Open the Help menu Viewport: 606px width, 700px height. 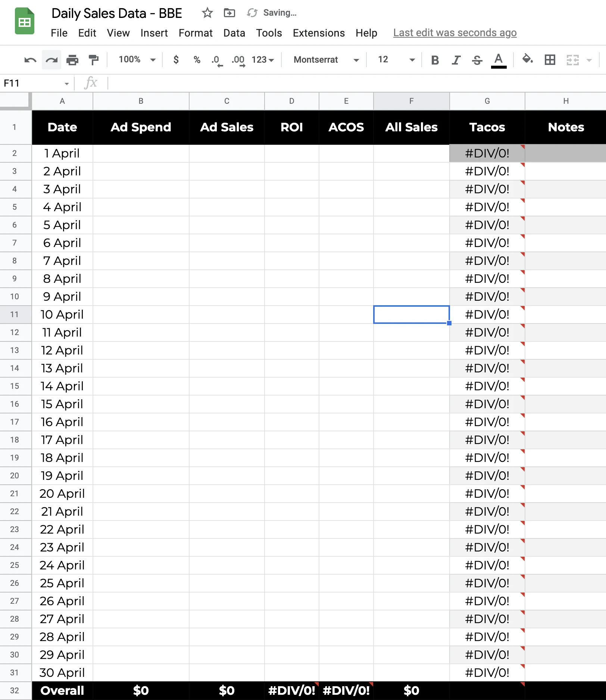click(366, 33)
